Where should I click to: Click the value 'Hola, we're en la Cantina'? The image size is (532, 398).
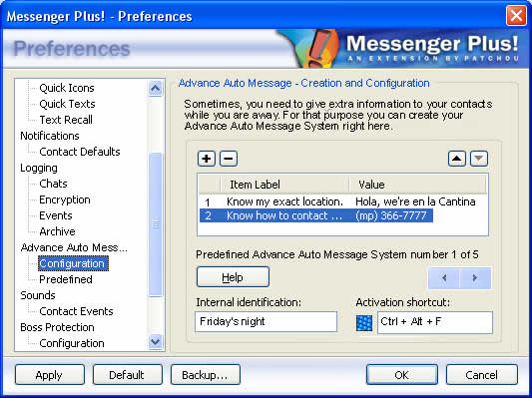(x=415, y=201)
